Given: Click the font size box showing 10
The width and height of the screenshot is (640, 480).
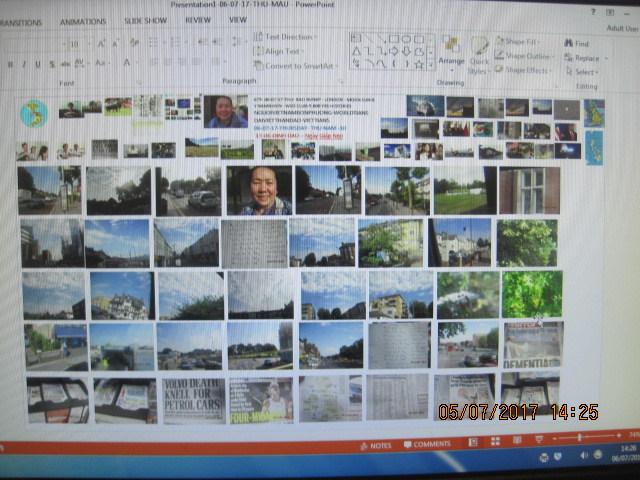Looking at the screenshot, I should tap(75, 44).
